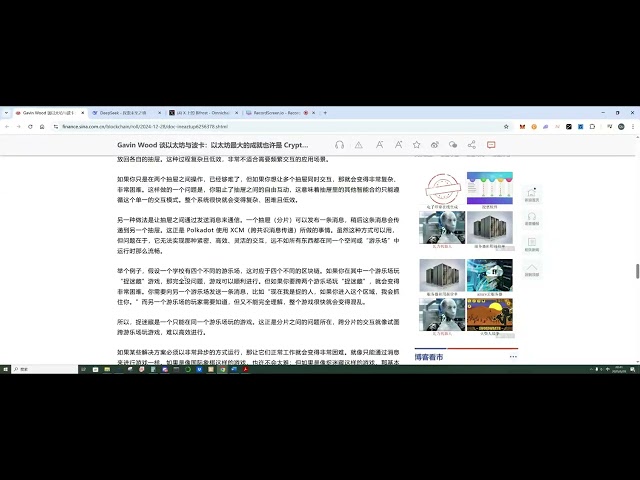This screenshot has width=640, height=480.
Task: Bookmark this page with address bar star
Action: click(506, 127)
